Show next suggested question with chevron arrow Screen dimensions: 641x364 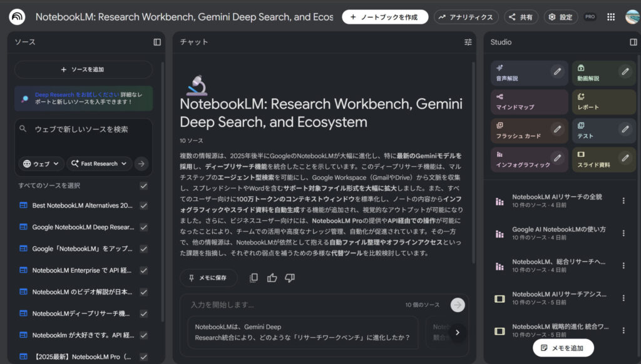[x=458, y=332]
